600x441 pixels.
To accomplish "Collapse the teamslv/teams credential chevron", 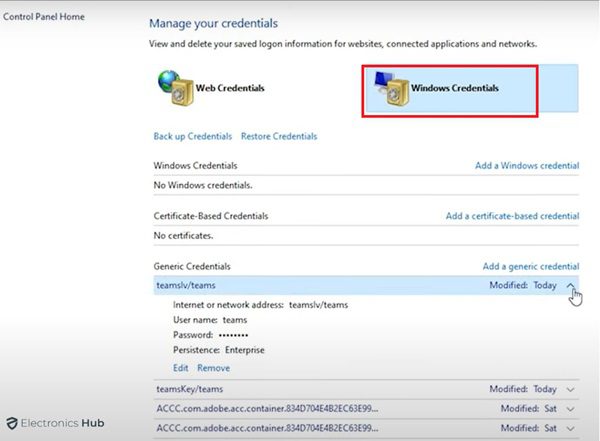I will pos(570,285).
